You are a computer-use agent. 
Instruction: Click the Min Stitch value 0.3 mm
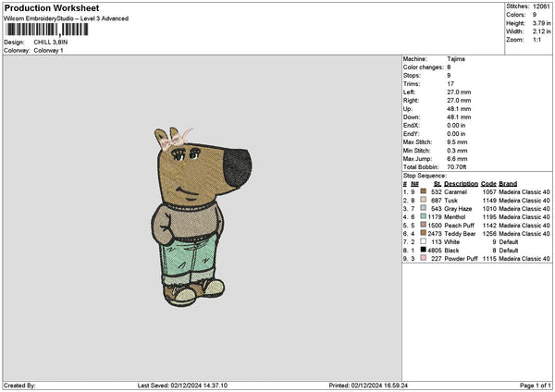click(457, 151)
